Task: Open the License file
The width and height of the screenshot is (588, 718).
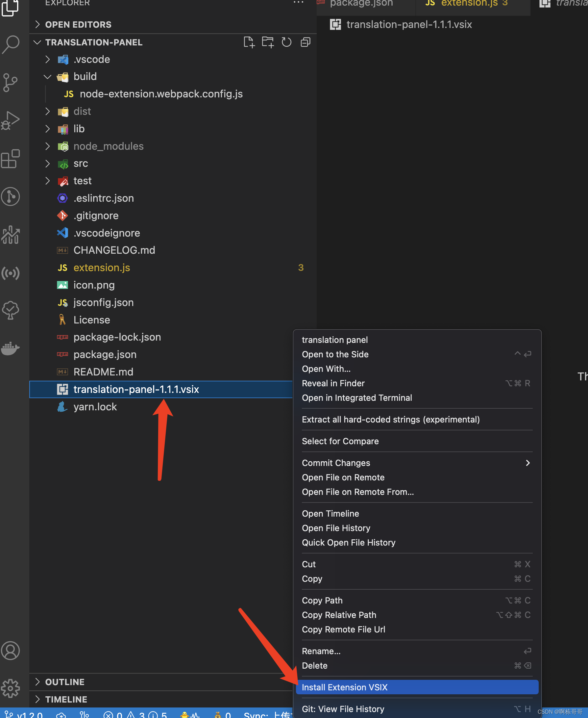Action: pos(173,320)
